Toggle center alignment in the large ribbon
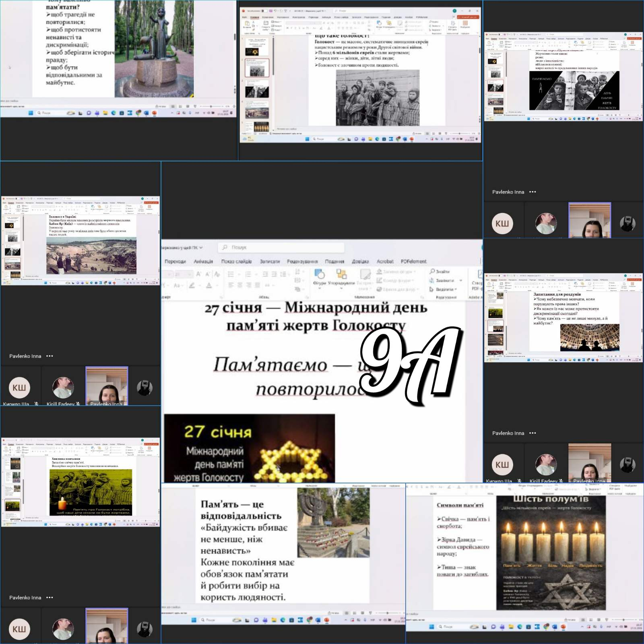 click(x=239, y=285)
